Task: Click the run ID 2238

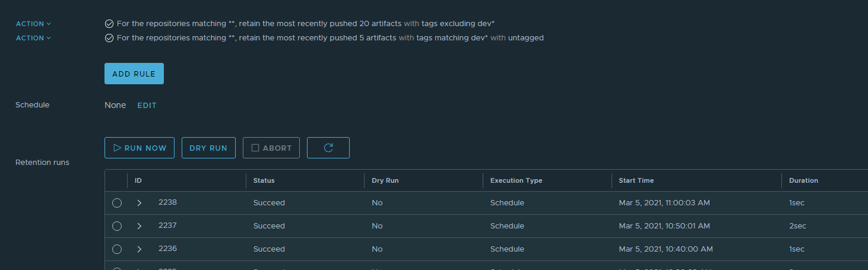Action: [167, 202]
